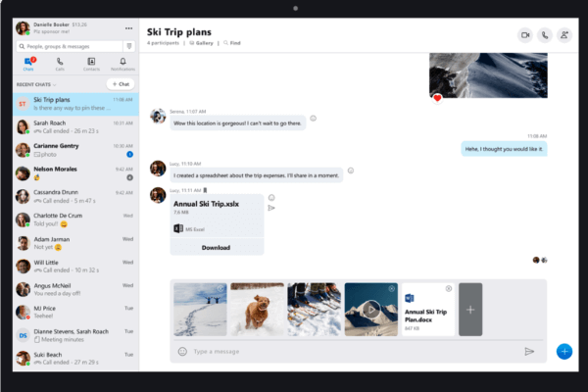React to Lucy's spreadsheet message
Image resolution: width=588 pixels, height=392 pixels.
coord(351,171)
